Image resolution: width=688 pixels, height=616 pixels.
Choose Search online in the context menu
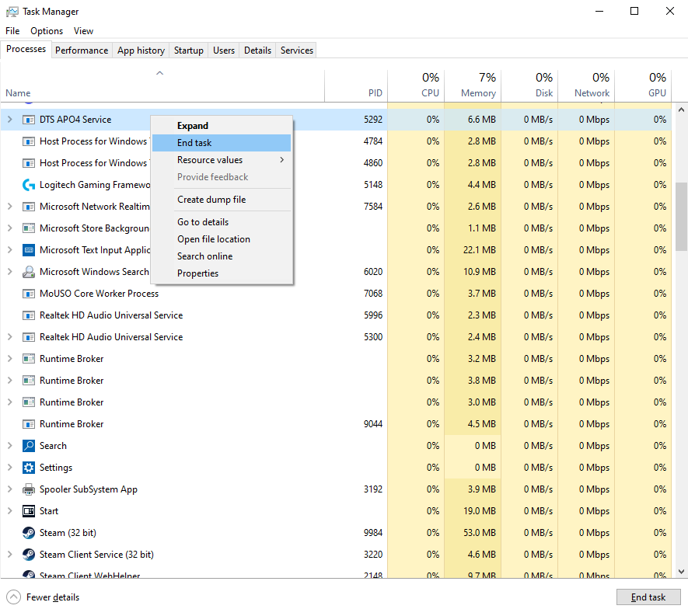222,256
